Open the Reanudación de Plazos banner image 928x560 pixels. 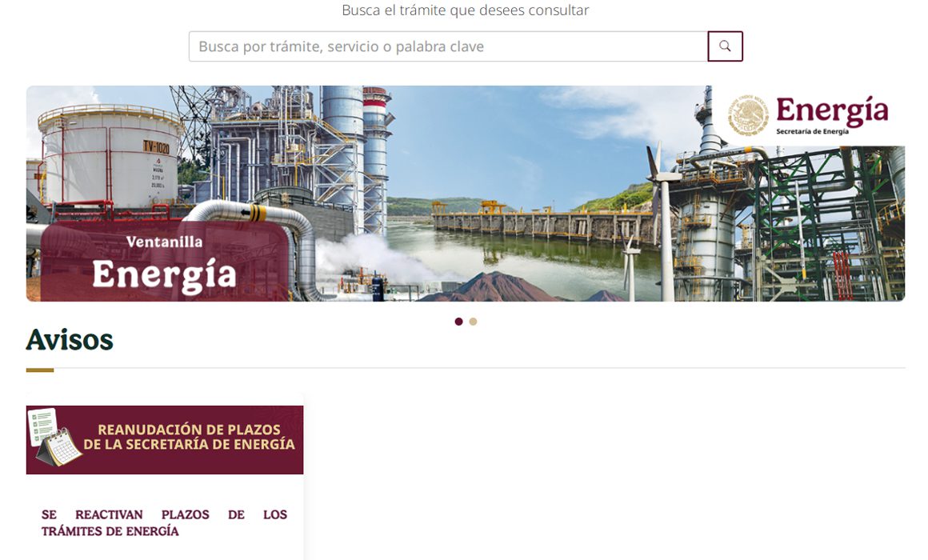pyautogui.click(x=165, y=439)
